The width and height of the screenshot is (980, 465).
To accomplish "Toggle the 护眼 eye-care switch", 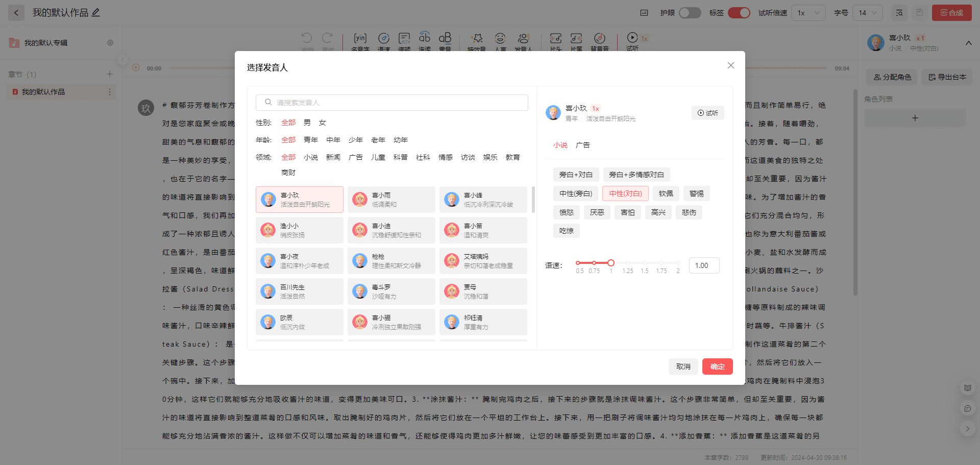I will [x=690, y=13].
